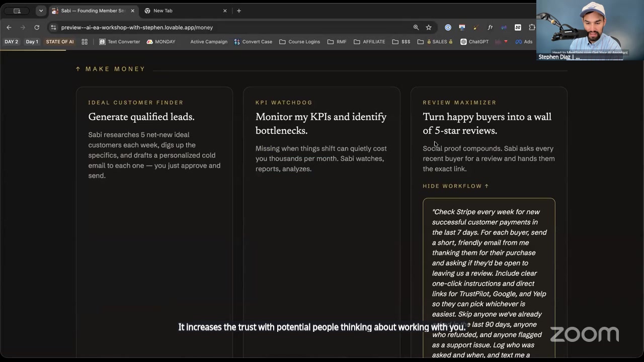This screenshot has height=362, width=644.
Task: Go back to the previous page
Action: pyautogui.click(x=9, y=27)
